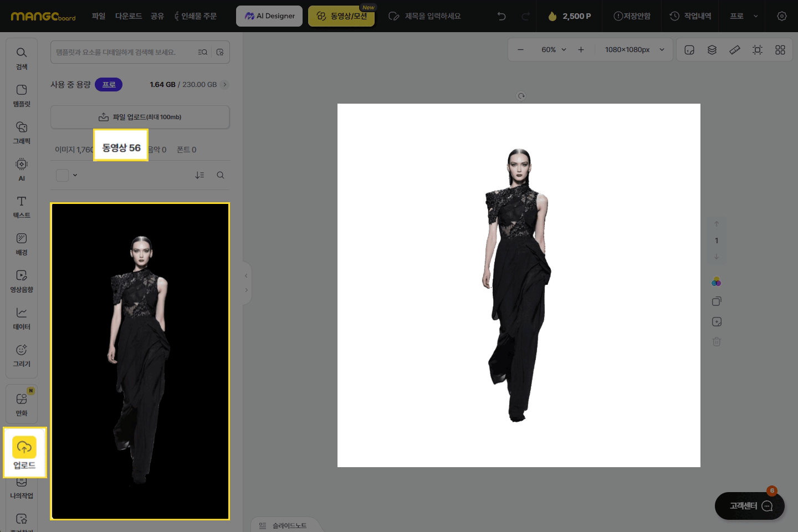Open the 검색 search sidebar panel

[22, 58]
